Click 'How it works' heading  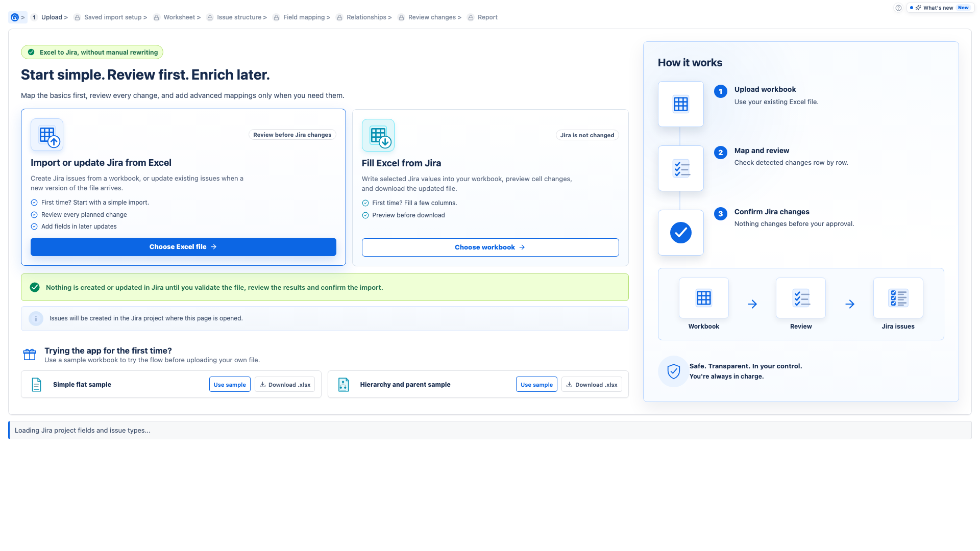[690, 63]
